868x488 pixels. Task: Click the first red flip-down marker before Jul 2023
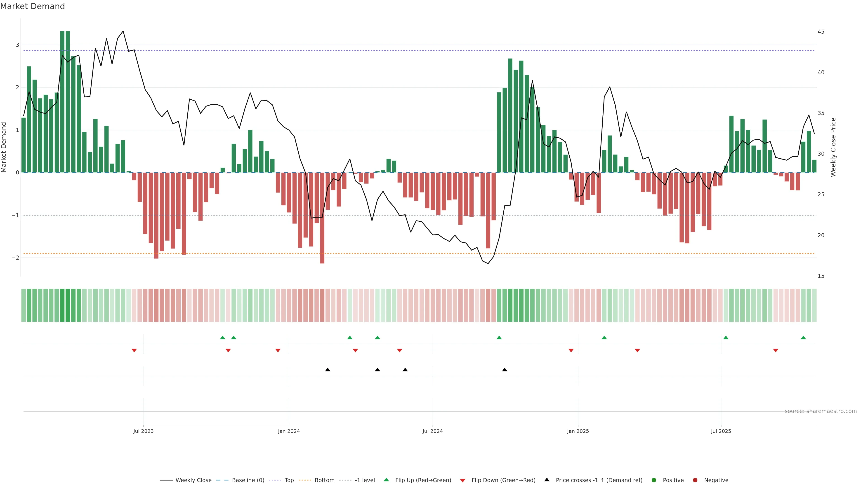134,351
